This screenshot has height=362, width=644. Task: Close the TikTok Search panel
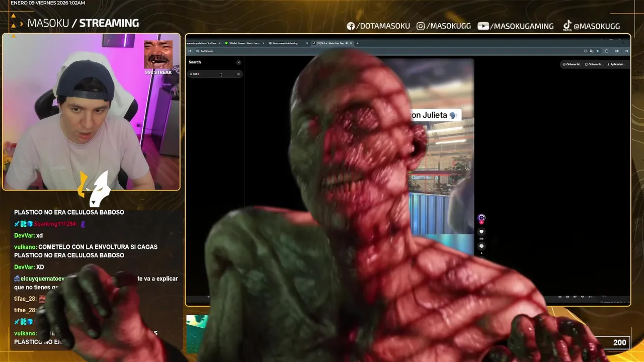[238, 62]
